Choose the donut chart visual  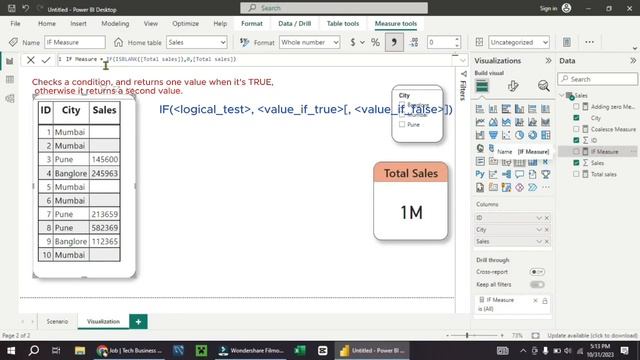[532, 135]
